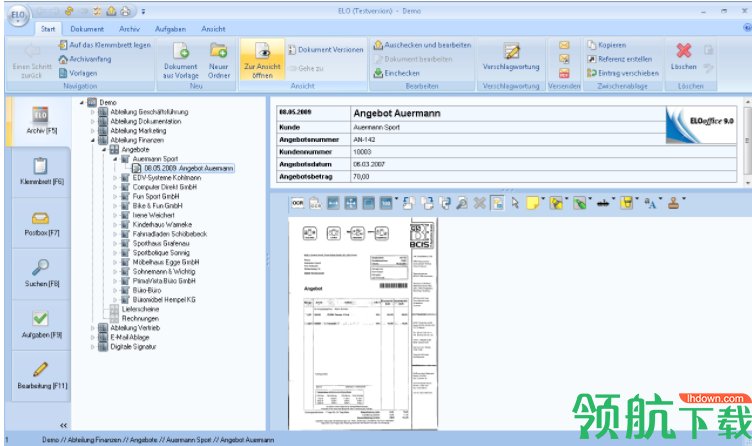Click the upload arrow icon in quick access bar
The height and width of the screenshot is (446, 752).
click(x=111, y=11)
